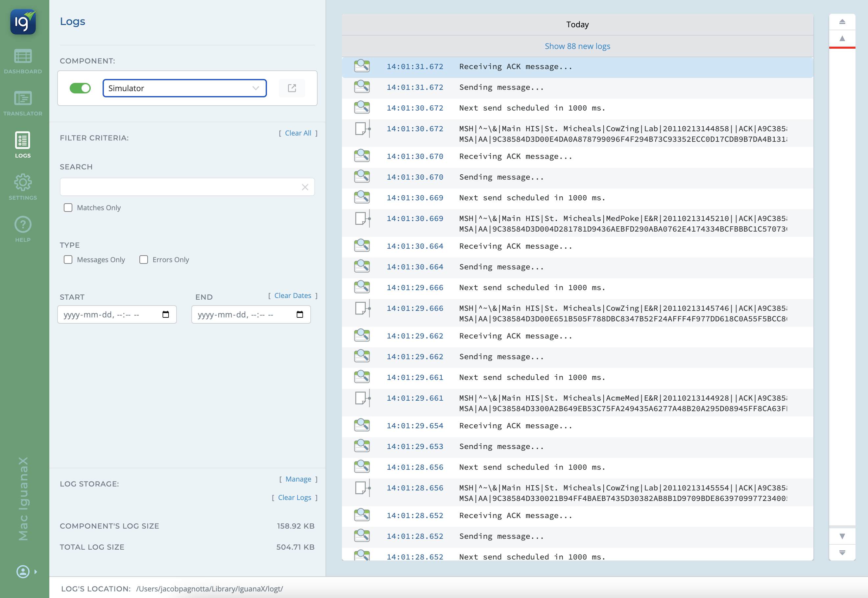Select the AcmeMed MSH message text
Viewport: 868px width, 598px height.
pyautogui.click(x=623, y=403)
